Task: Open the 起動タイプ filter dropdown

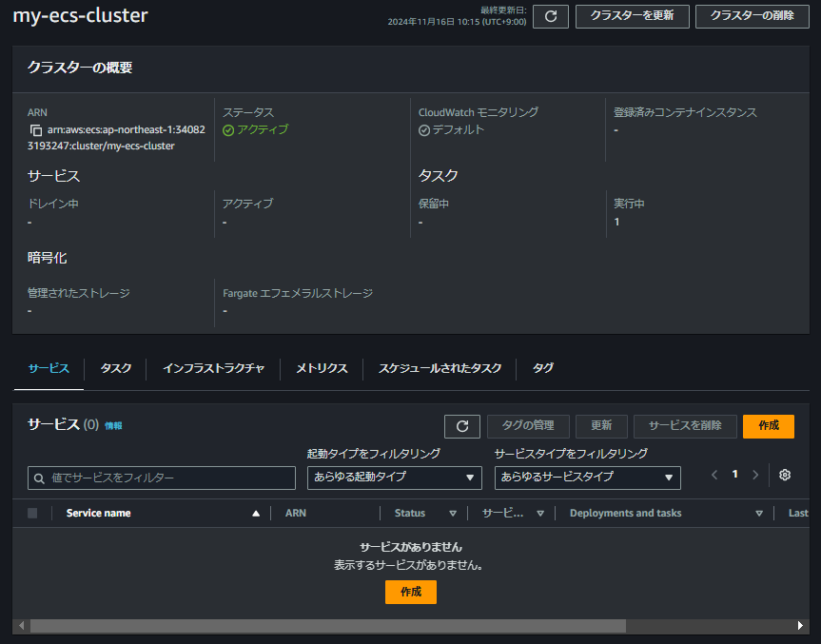Action: [394, 478]
